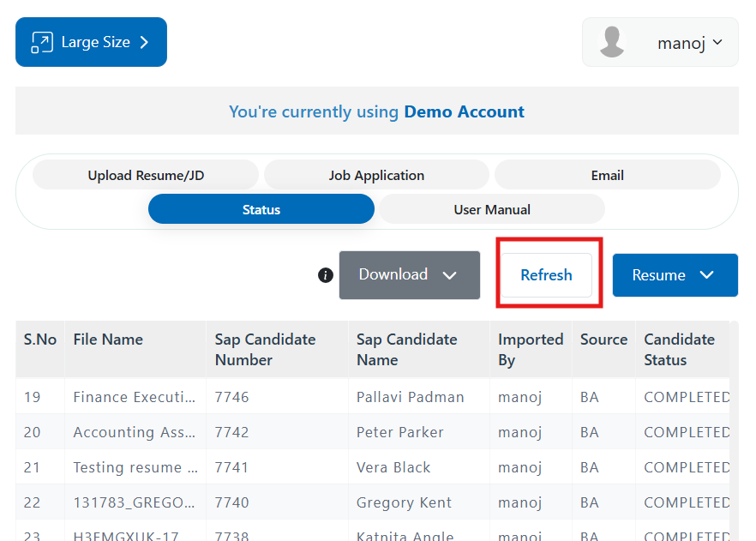Select the Peter Parker candidate row

(x=399, y=432)
